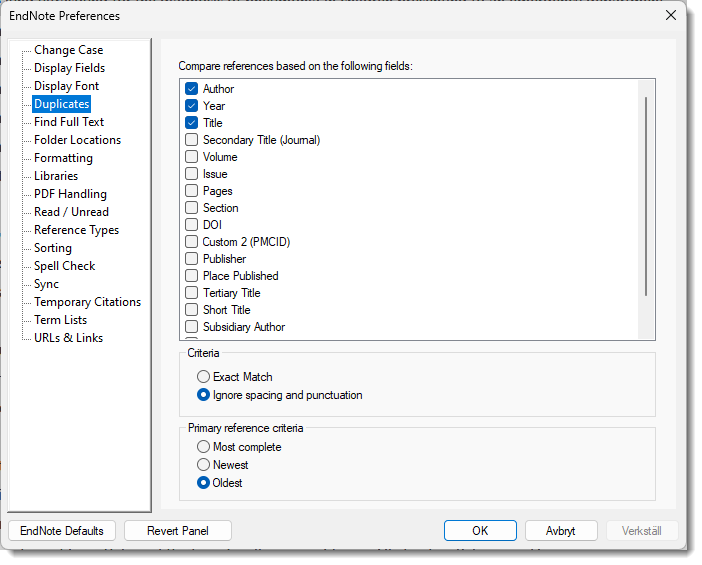Open the Find Full Text preferences

point(69,122)
